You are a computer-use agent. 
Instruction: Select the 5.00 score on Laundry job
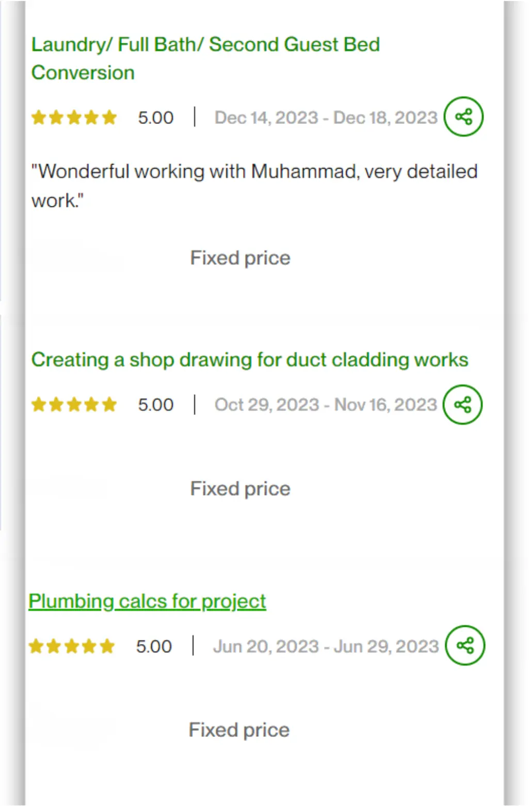(x=156, y=118)
